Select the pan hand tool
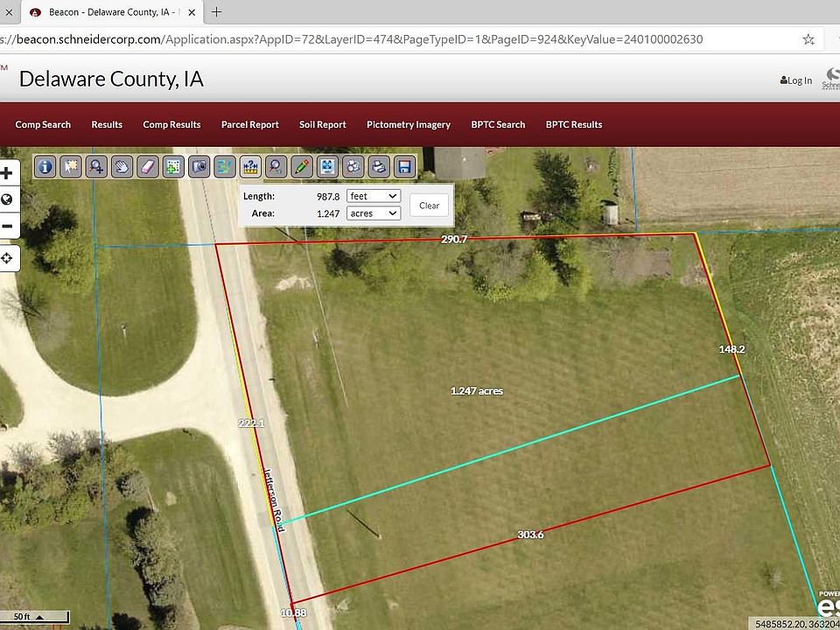 coord(122,166)
